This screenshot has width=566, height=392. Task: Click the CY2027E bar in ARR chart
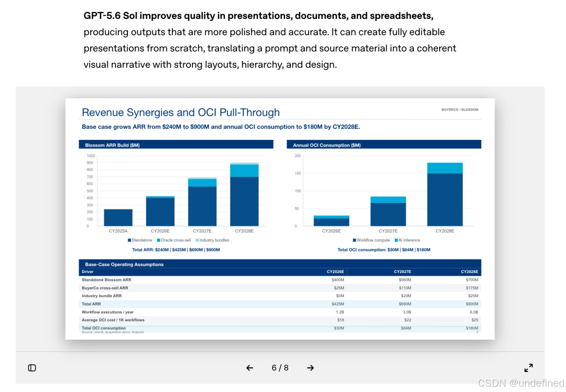click(202, 202)
